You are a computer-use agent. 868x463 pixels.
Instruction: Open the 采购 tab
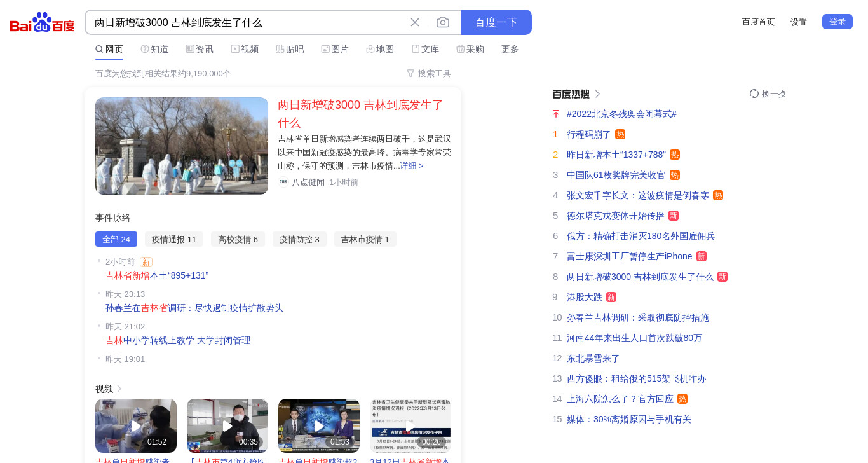click(x=470, y=49)
